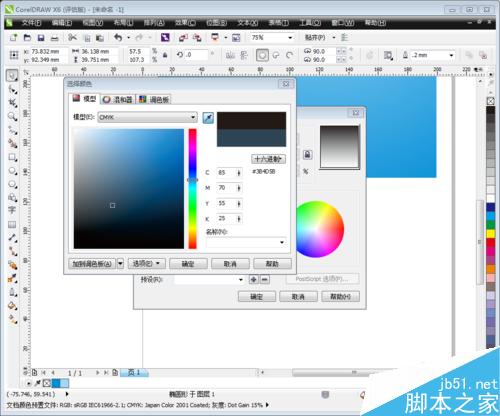Select the Pick tool in toolbox
500x416 pixels.
pos(12,76)
